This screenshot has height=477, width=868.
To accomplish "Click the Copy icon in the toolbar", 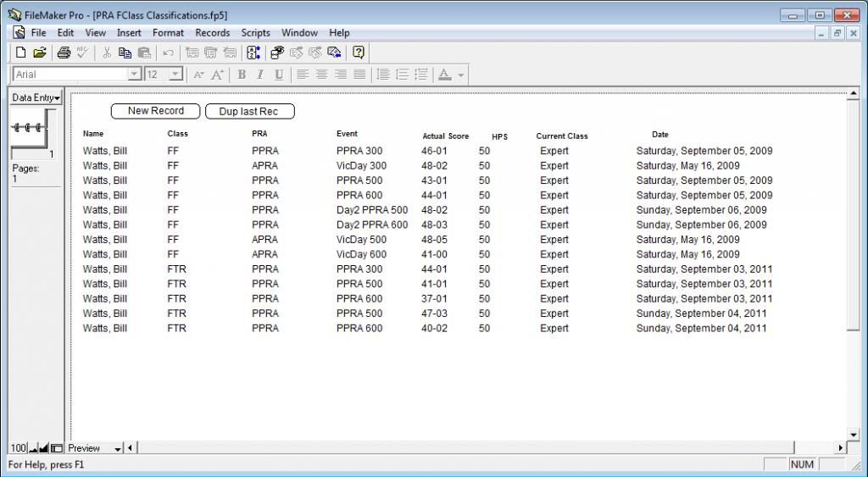I will coord(125,53).
